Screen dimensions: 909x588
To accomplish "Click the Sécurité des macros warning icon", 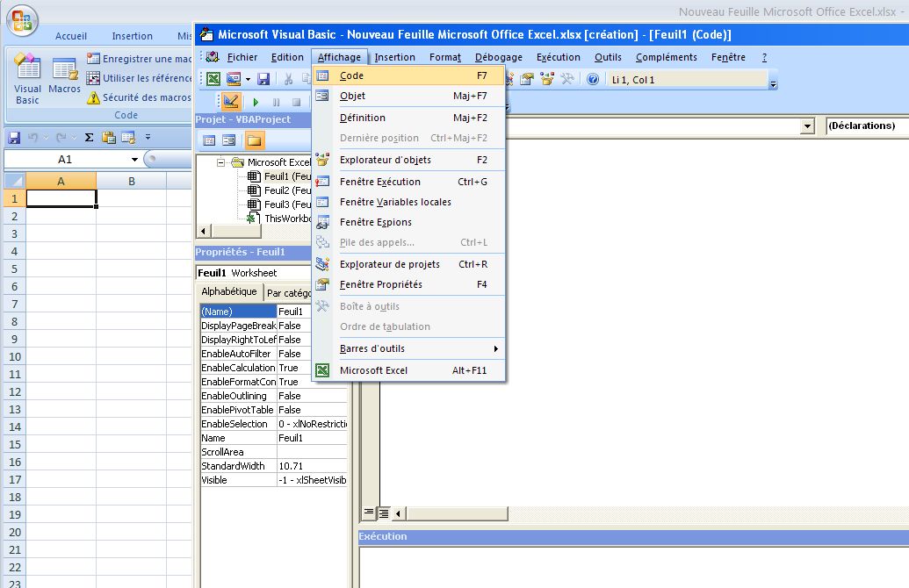I will tap(93, 97).
